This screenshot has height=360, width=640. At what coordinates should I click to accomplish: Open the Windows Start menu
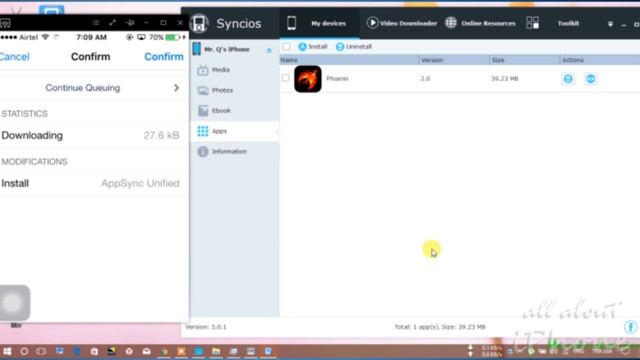[7, 351]
